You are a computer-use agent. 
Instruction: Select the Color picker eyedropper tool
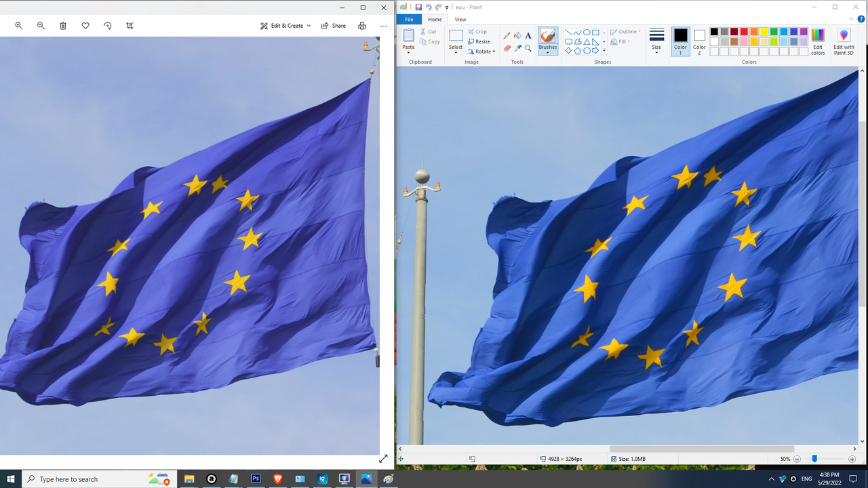517,48
